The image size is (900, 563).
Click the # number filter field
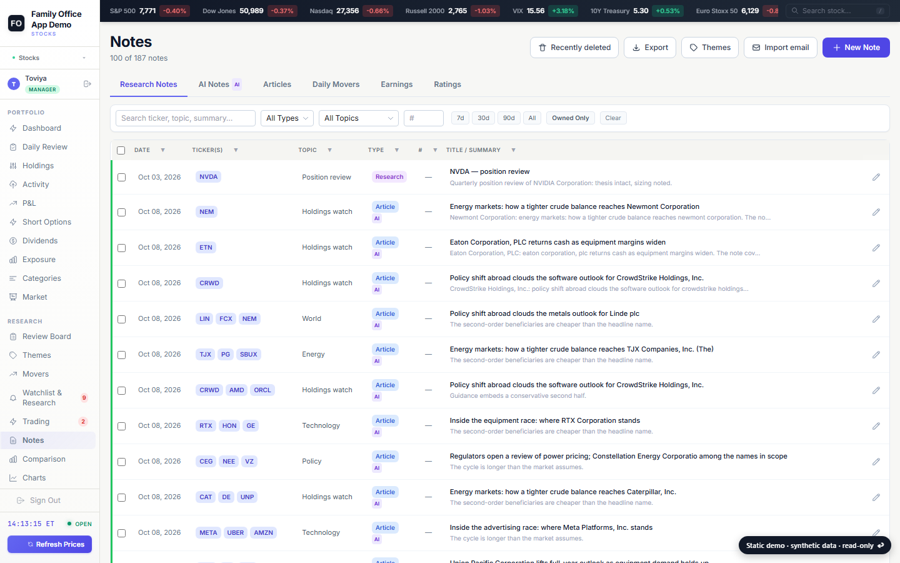click(424, 118)
